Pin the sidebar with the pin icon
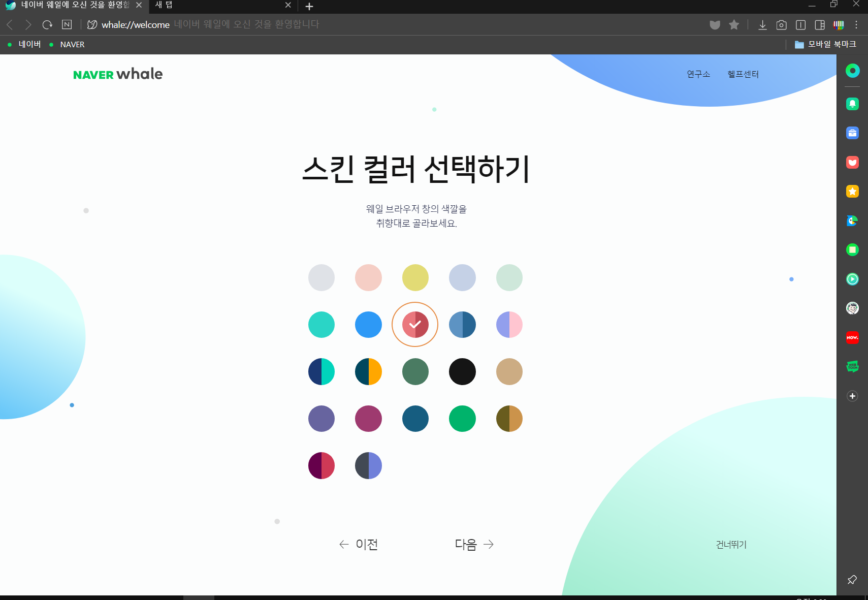The image size is (868, 600). click(852, 580)
